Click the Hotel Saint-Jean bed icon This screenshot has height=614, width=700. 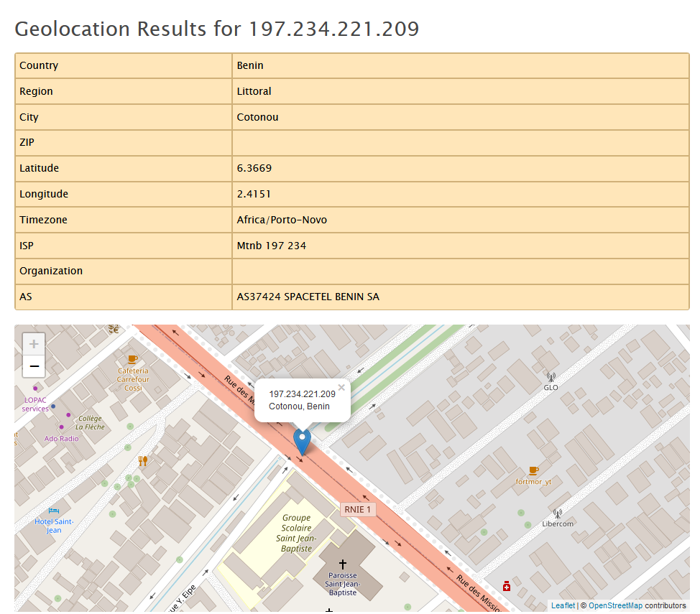coord(54,511)
